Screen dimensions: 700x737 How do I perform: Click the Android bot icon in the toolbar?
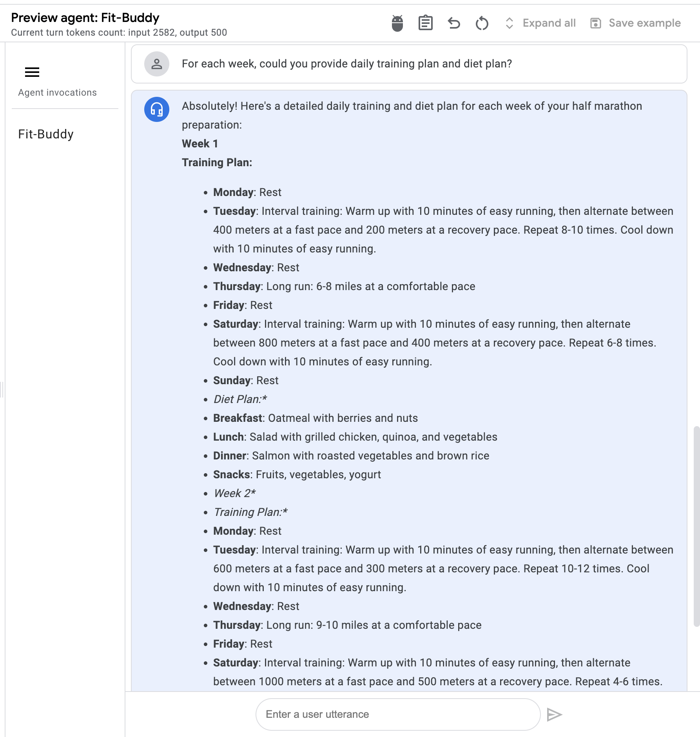(397, 23)
